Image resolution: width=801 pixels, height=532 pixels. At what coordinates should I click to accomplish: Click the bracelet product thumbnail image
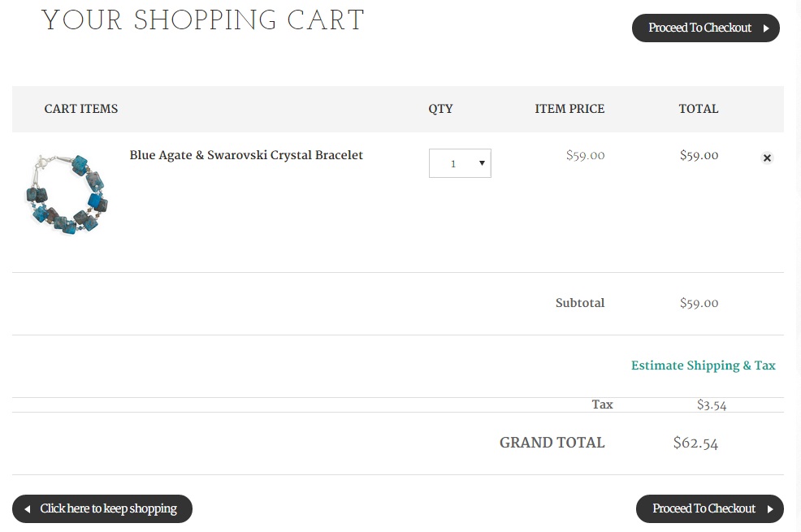click(x=66, y=192)
